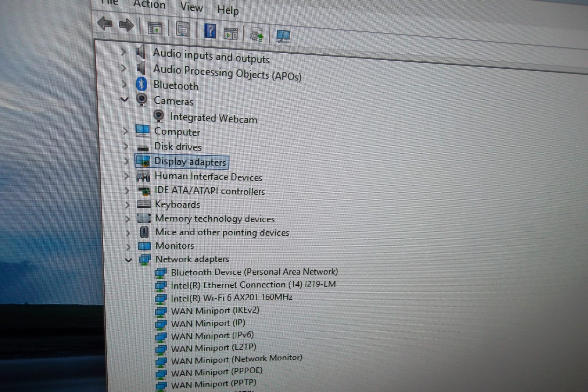Open the Help menu
588x392 pixels.
point(228,10)
